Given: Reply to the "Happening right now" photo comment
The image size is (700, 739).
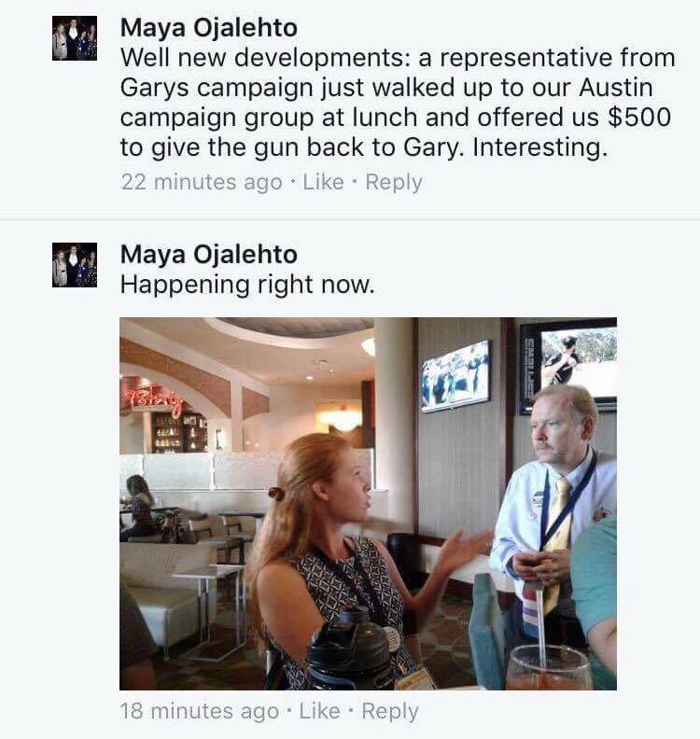Looking at the screenshot, I should tap(390, 712).
